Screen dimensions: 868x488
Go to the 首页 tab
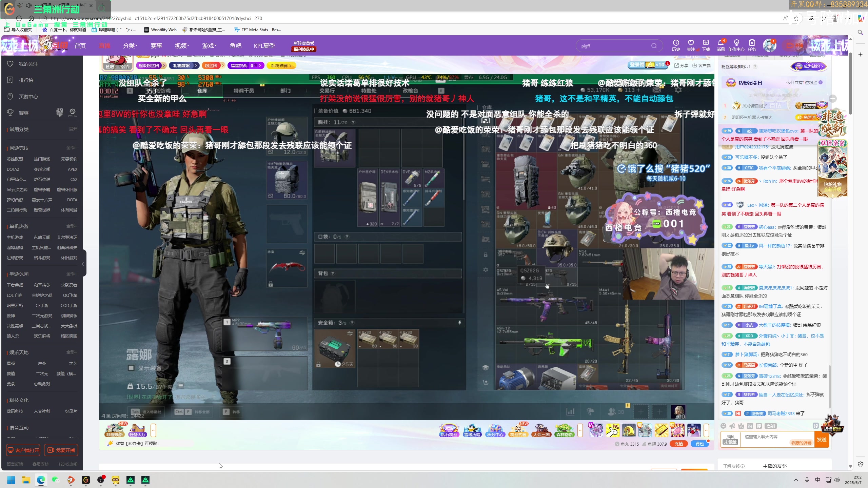pyautogui.click(x=80, y=46)
